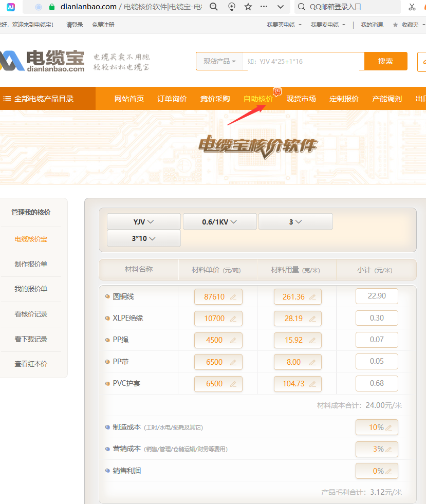
Task: Open the YJV cable model dropdown
Action: point(144,222)
